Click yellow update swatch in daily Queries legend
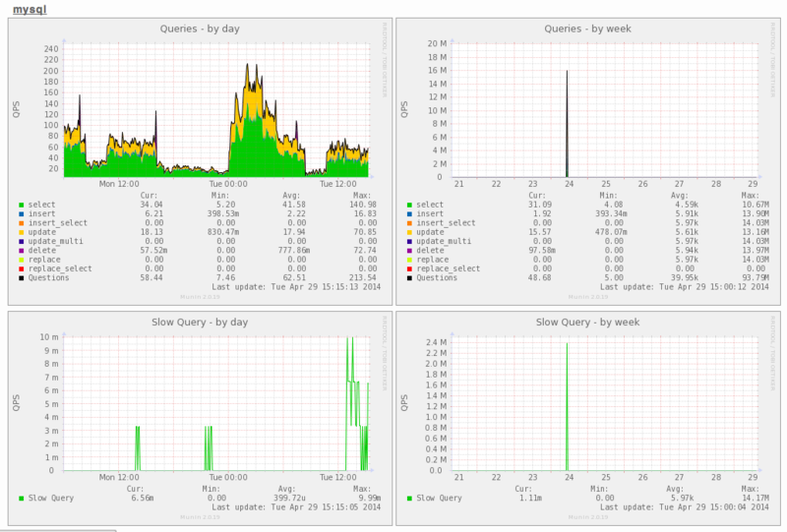 pyautogui.click(x=21, y=232)
